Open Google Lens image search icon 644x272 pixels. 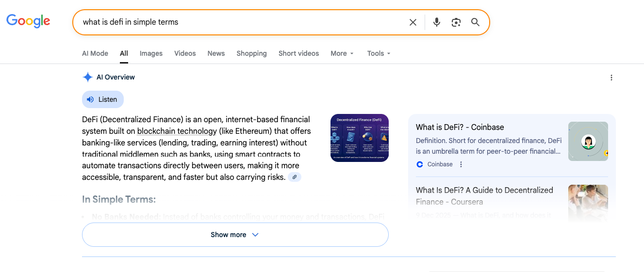pyautogui.click(x=456, y=22)
